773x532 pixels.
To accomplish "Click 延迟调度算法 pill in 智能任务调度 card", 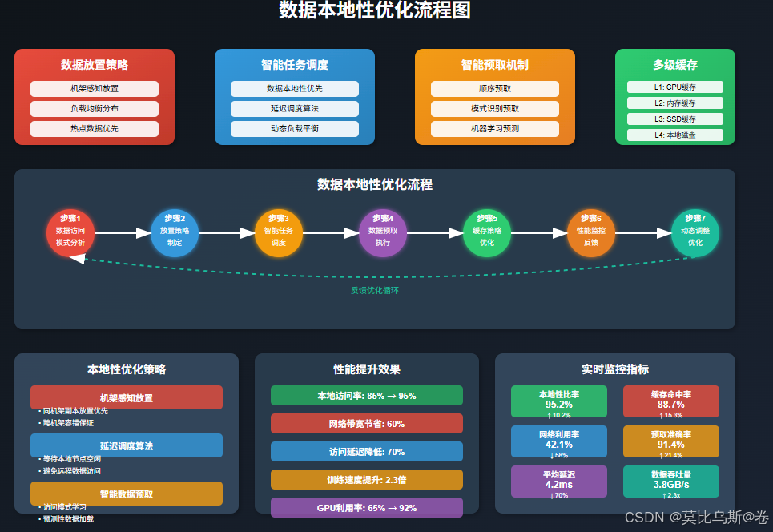I will (294, 108).
